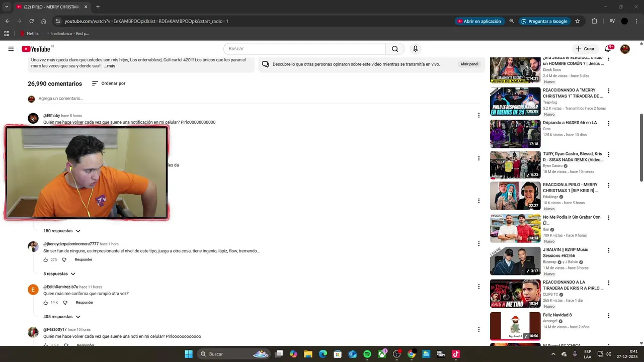The image size is (644, 362).
Task: Reply to @EdithRamirez-b7u's comment
Action: coord(85,303)
